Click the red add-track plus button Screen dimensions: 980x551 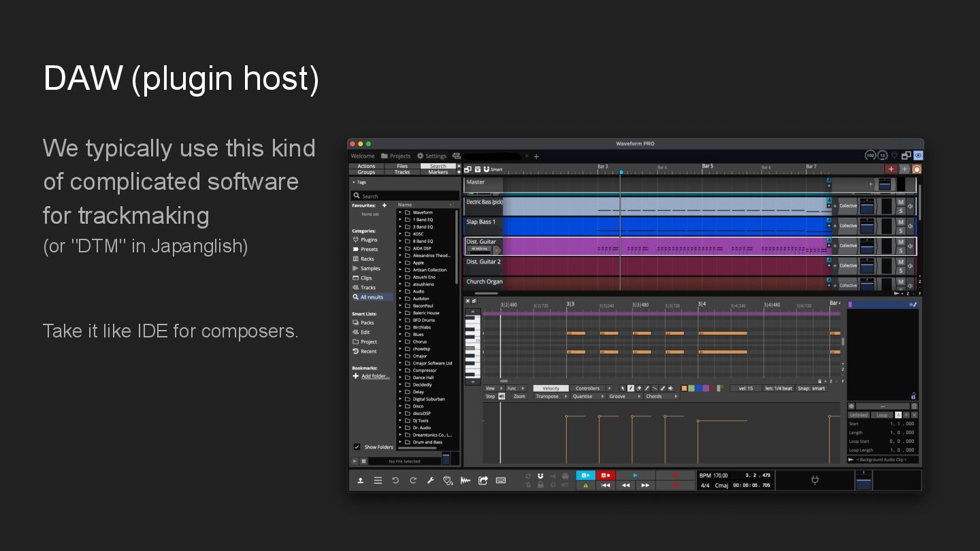coord(892,169)
